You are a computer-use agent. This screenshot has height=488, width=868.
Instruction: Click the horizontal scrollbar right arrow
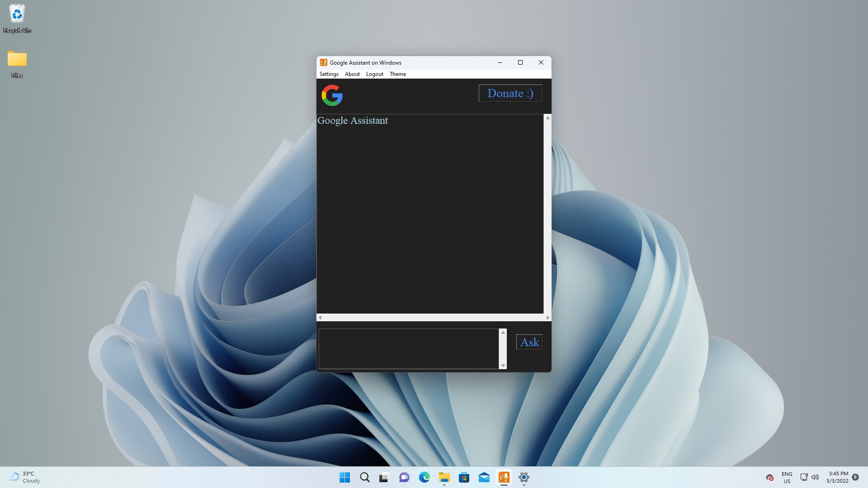[x=547, y=318]
